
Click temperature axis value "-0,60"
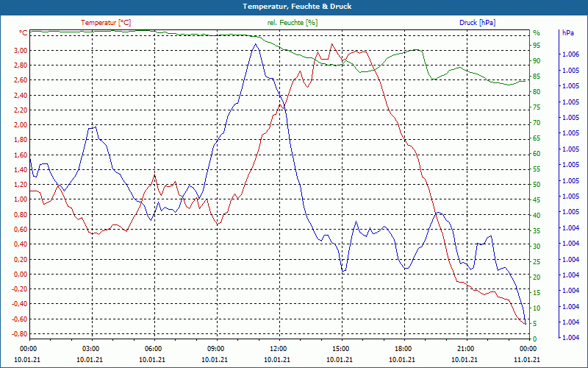click(x=20, y=319)
